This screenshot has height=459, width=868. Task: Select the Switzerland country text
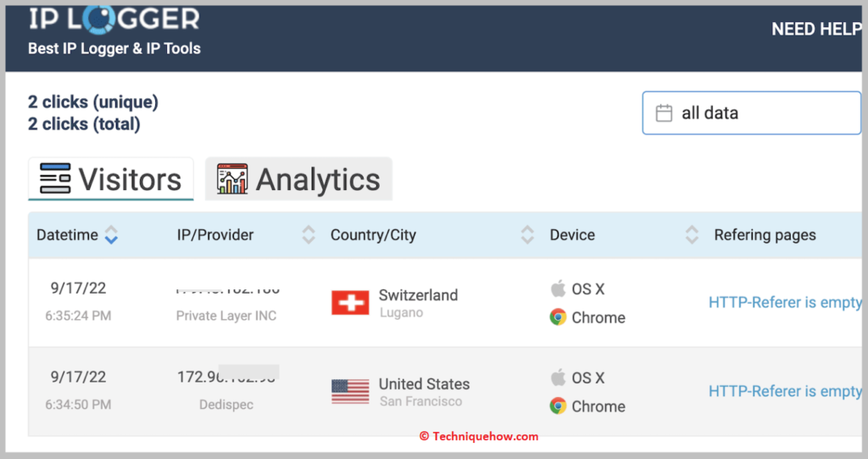click(418, 295)
